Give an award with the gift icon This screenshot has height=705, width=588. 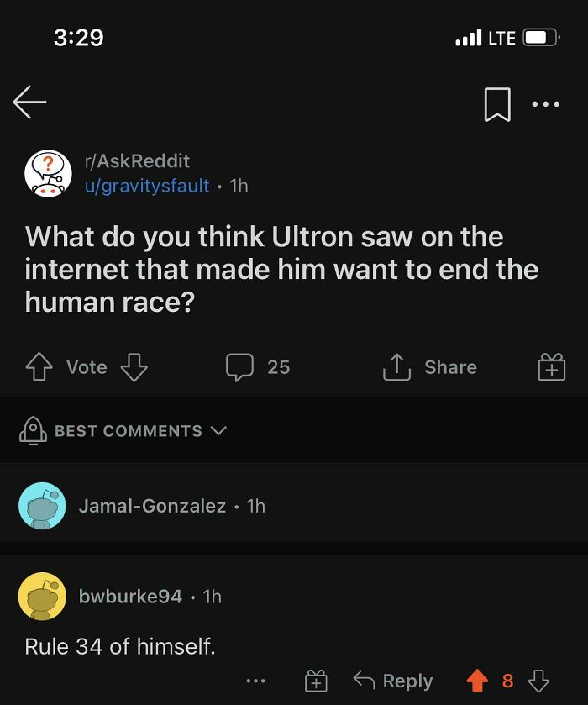[550, 367]
